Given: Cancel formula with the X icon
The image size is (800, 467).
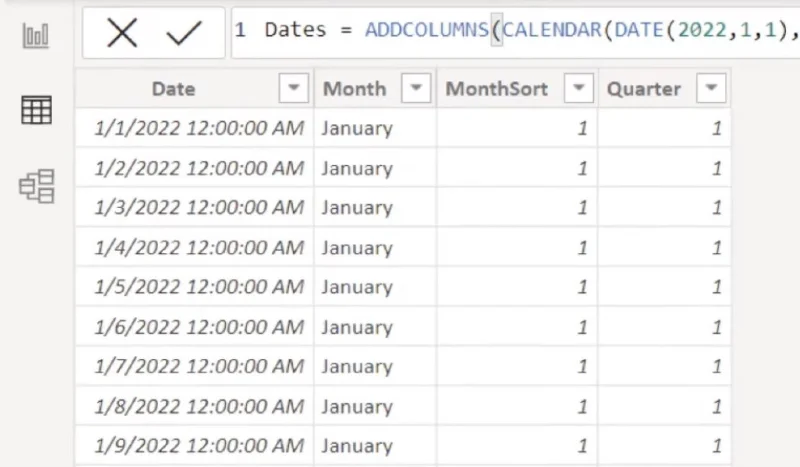Looking at the screenshot, I should point(122,33).
